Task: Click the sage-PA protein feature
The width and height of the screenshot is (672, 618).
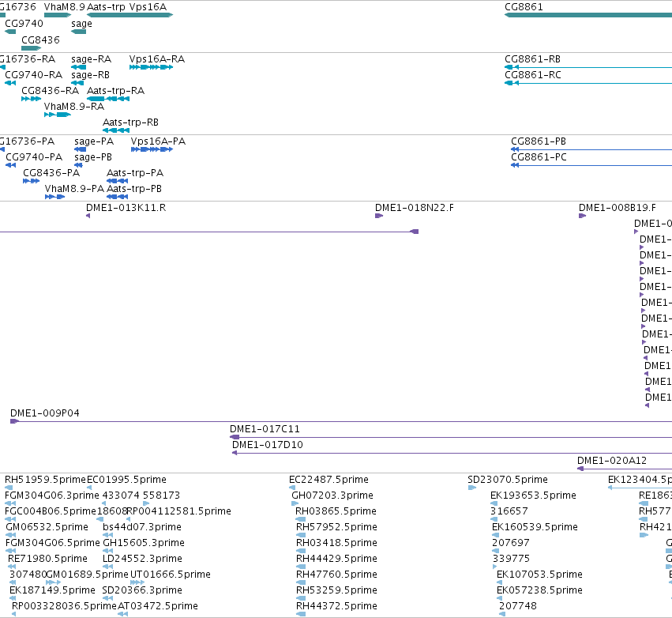Action: [x=80, y=149]
